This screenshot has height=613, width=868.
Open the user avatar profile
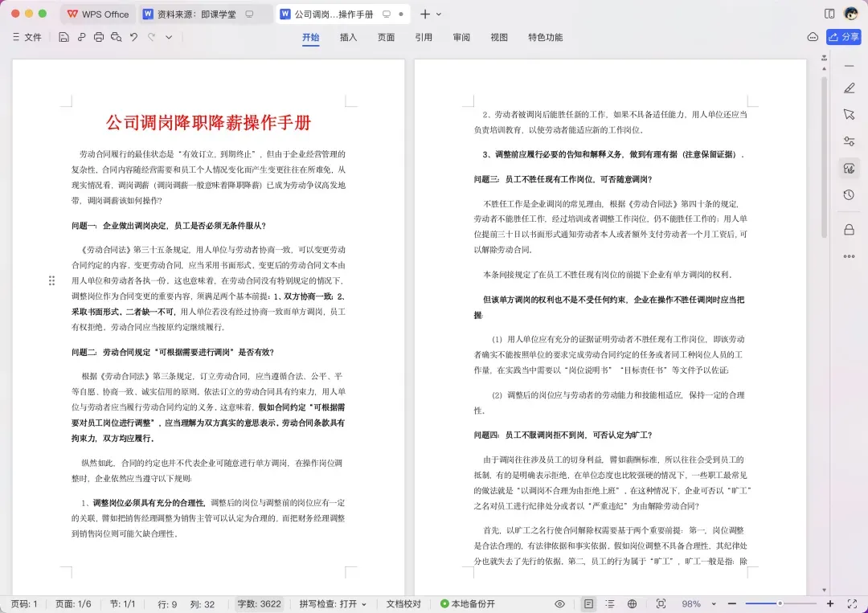[x=851, y=14]
